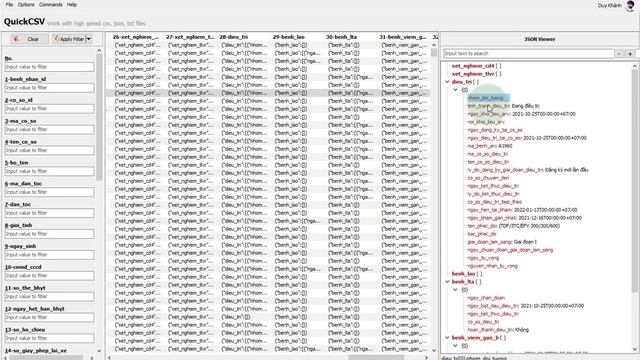Focus the 9-ngay_sinh filter input
Viewport: 640px width, 360px height.
49,255
